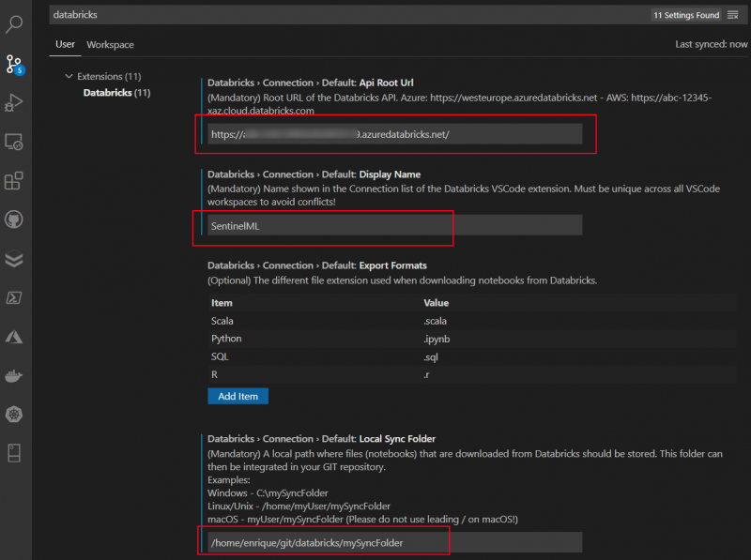
Task: Click the Add Item button under Export Formats
Action: (238, 396)
